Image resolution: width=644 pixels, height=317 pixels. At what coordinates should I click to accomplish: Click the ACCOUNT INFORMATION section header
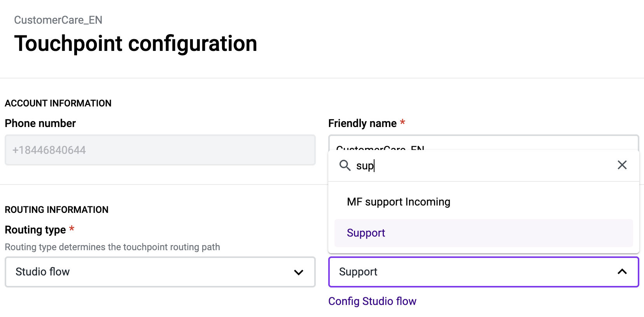tap(58, 103)
